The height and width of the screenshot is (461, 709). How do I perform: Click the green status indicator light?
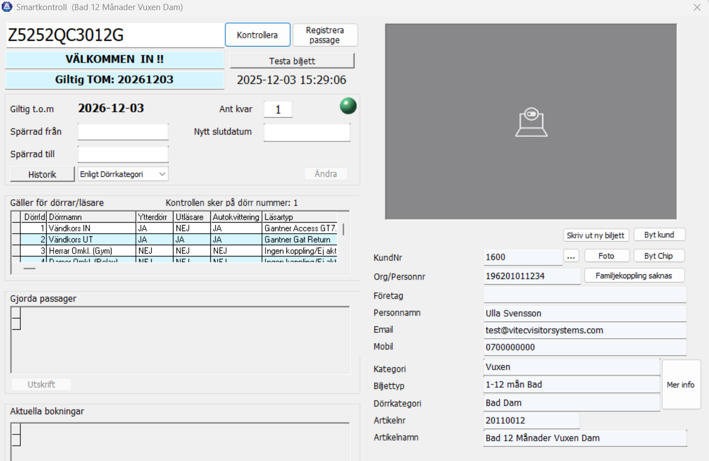click(348, 106)
